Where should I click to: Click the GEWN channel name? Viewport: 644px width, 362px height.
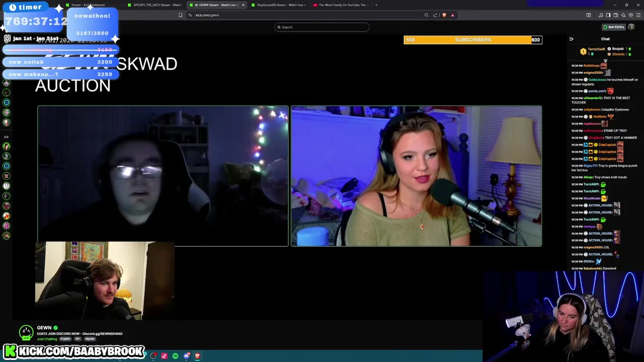(x=44, y=328)
